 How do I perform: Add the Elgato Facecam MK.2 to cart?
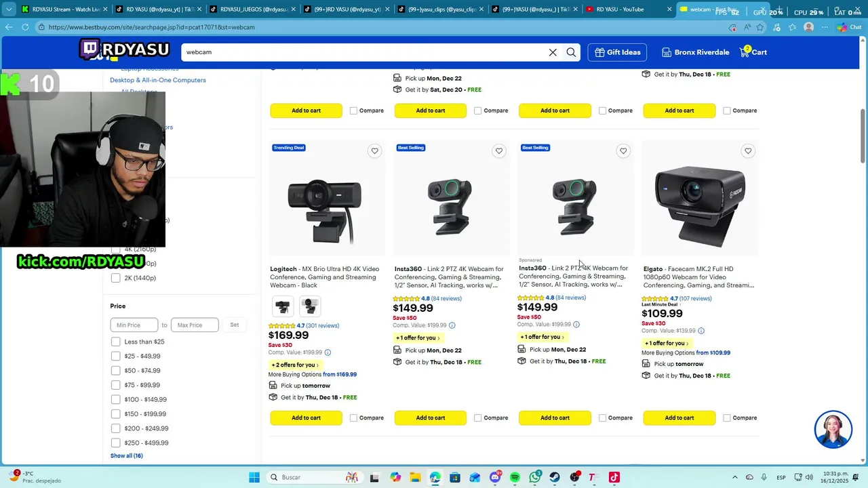point(679,418)
